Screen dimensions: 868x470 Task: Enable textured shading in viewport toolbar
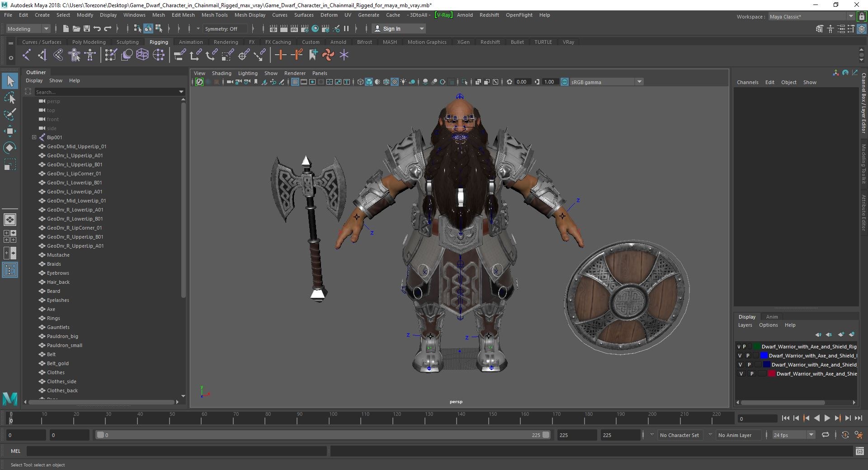point(395,82)
